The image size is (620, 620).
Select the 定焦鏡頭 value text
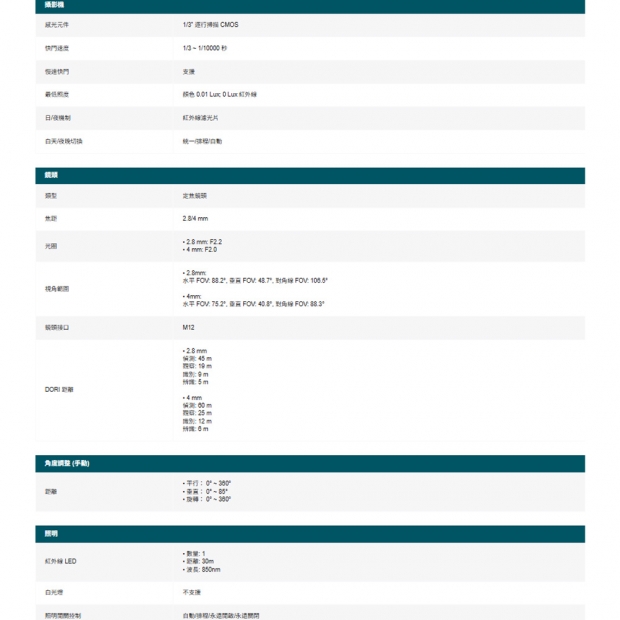pyautogui.click(x=194, y=195)
